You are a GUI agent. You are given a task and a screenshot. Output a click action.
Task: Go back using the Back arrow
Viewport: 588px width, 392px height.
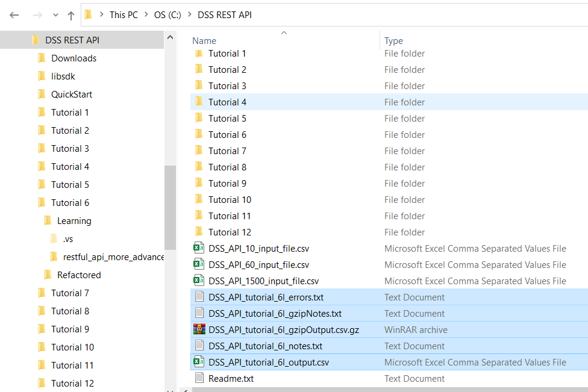pyautogui.click(x=14, y=15)
